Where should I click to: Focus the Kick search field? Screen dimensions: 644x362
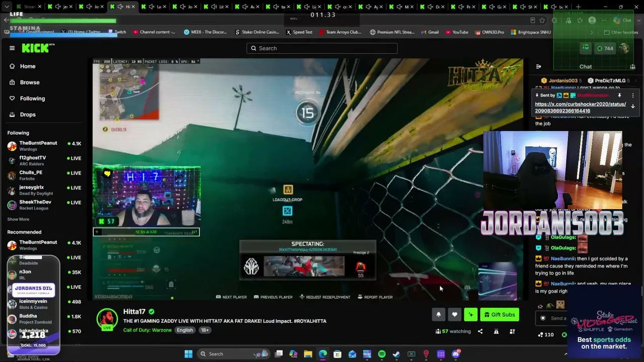click(x=322, y=48)
